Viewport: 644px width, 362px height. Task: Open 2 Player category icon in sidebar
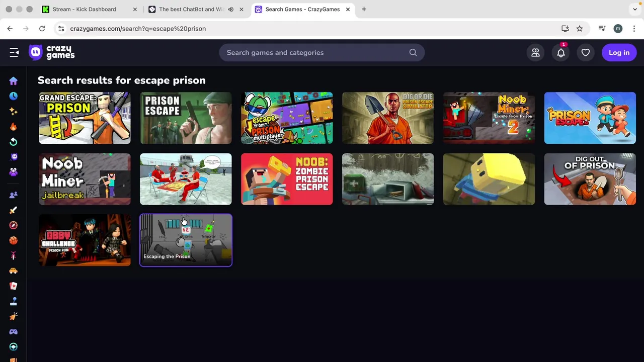tap(14, 195)
